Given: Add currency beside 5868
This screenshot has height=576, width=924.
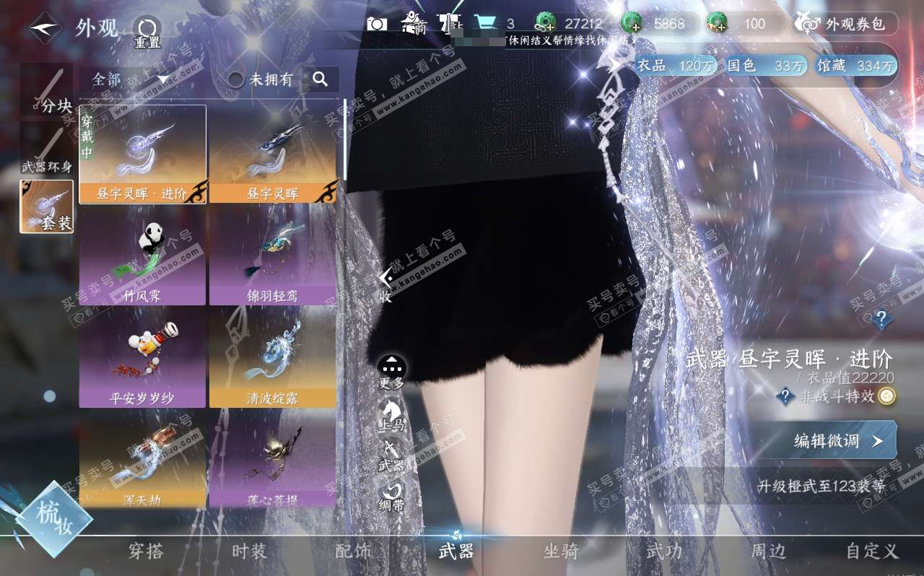Looking at the screenshot, I should point(632,24).
